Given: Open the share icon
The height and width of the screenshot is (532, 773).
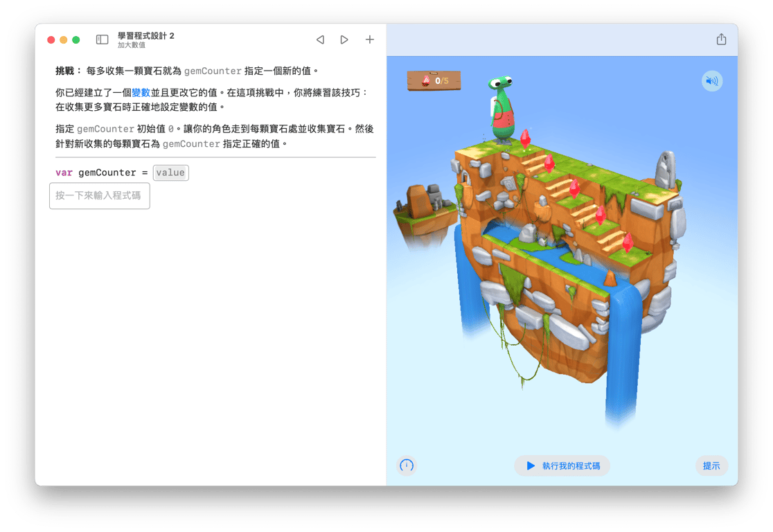Looking at the screenshot, I should [x=721, y=39].
